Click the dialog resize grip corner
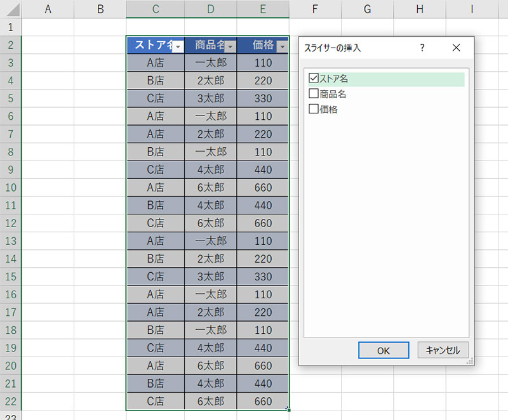The image size is (508, 420). pos(471,362)
